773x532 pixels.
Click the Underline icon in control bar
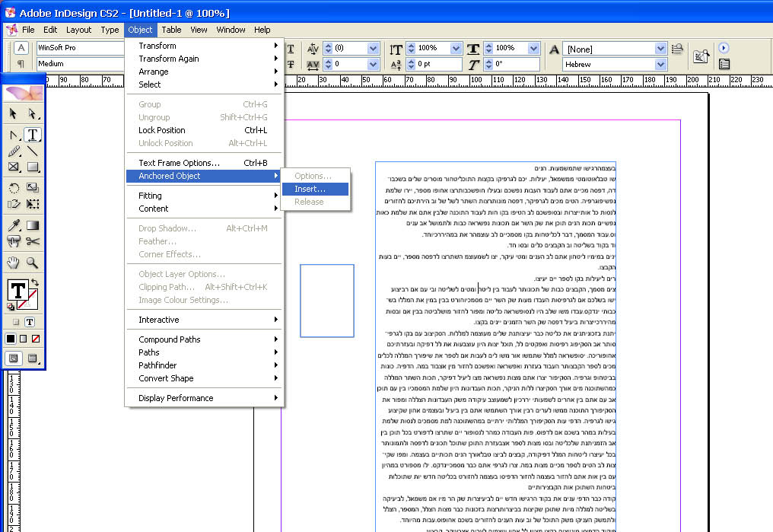pos(291,48)
